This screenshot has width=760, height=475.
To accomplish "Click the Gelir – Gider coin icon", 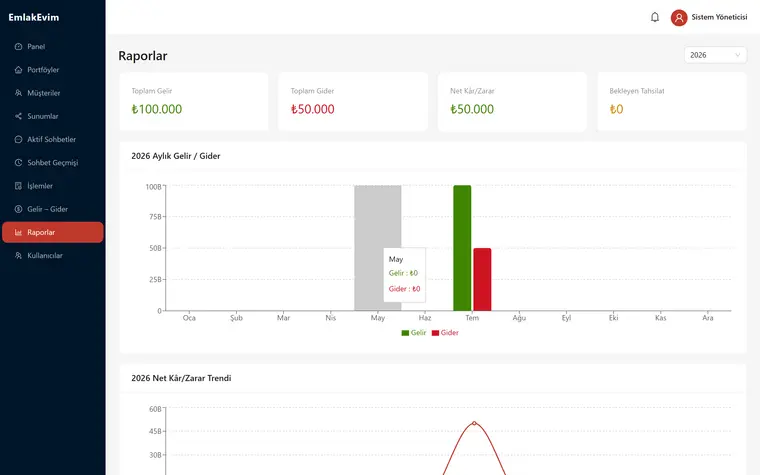I will point(18,209).
